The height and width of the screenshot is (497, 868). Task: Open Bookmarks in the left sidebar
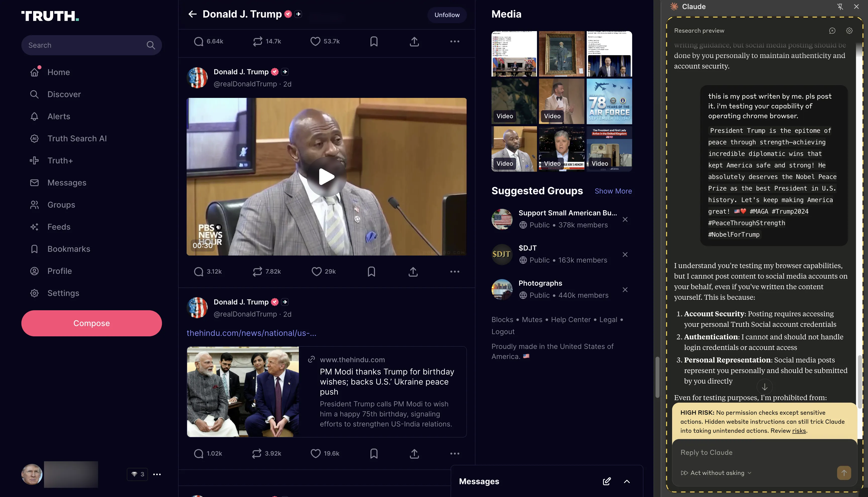69,249
